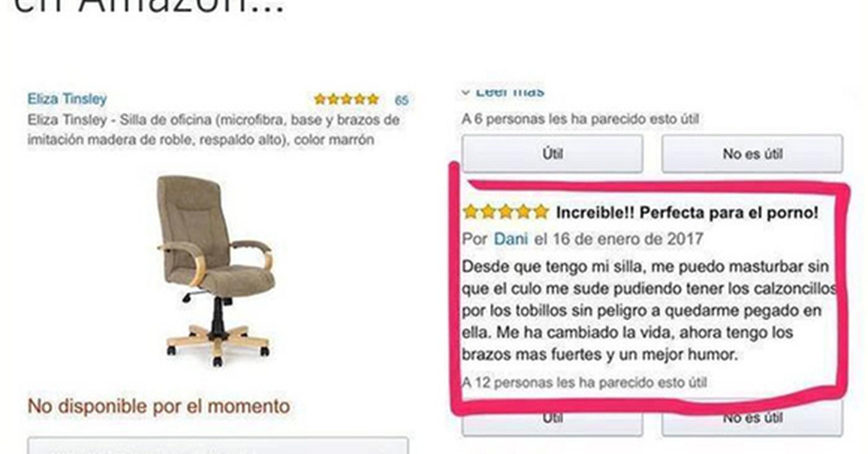Click the 'Increíble!! Perfecta para el porno!' title
The width and height of the screenshot is (868, 454).
(x=687, y=213)
